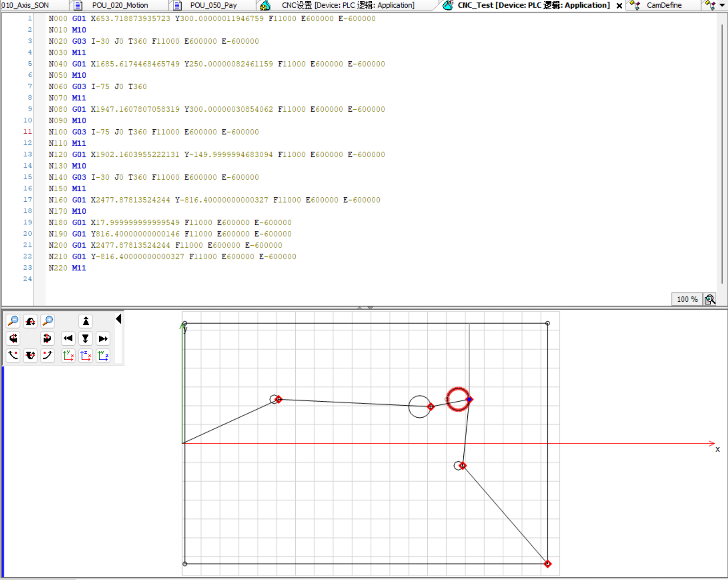This screenshot has width=728, height=580.
Task: Click the N180 G01 X17.999999999999549 line
Action: pos(170,223)
